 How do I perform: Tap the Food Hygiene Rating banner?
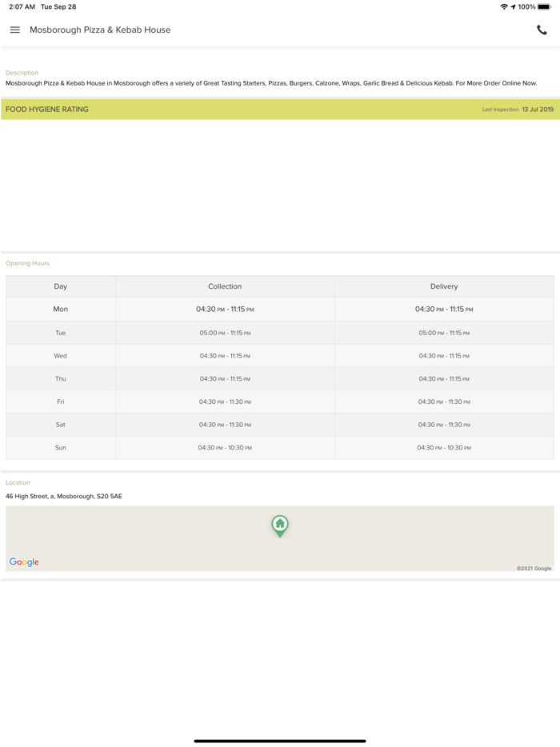click(x=280, y=109)
